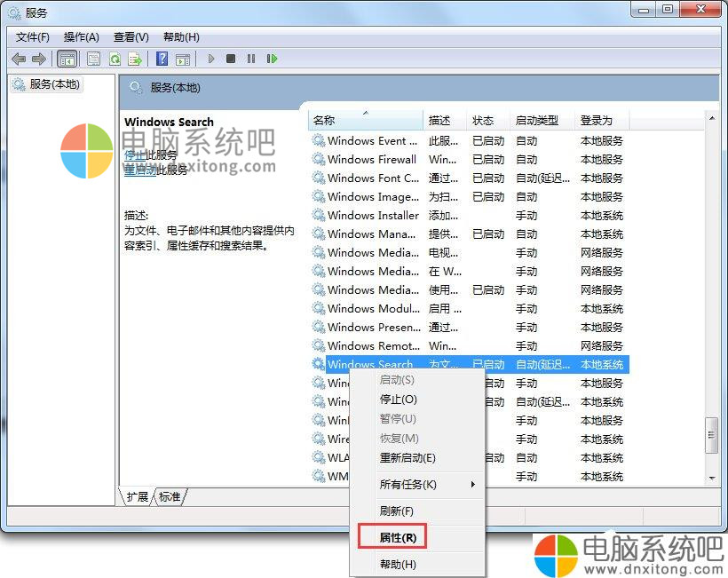Click gear icon of Windows Firewall row

click(319, 159)
